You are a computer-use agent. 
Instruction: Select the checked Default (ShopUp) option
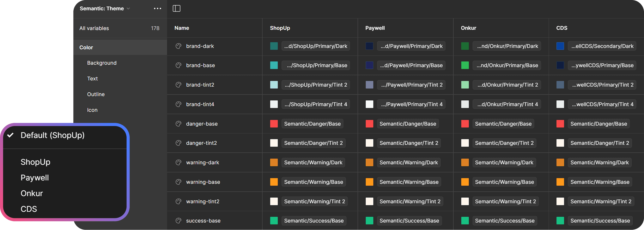(53, 135)
